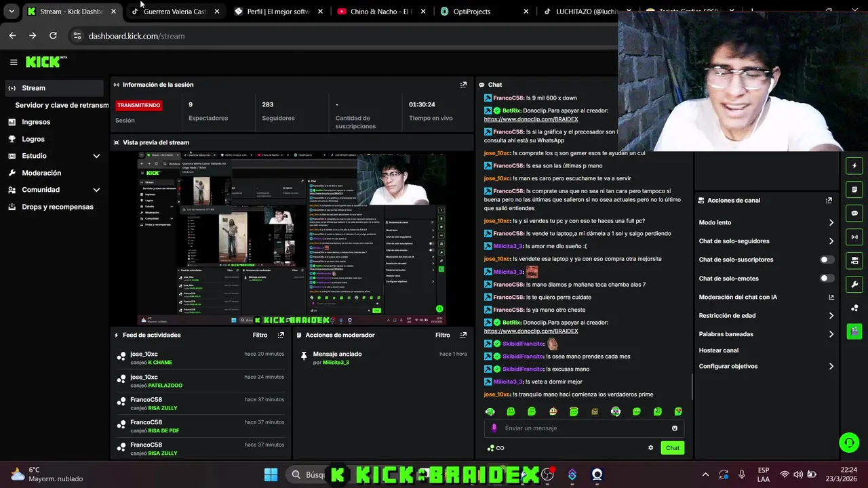The height and width of the screenshot is (488, 868).
Task: Reload the browser page
Action: [x=53, y=35]
